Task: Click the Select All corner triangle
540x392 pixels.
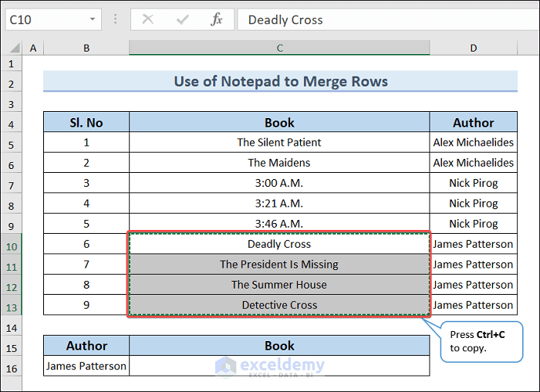Action: click(13, 48)
